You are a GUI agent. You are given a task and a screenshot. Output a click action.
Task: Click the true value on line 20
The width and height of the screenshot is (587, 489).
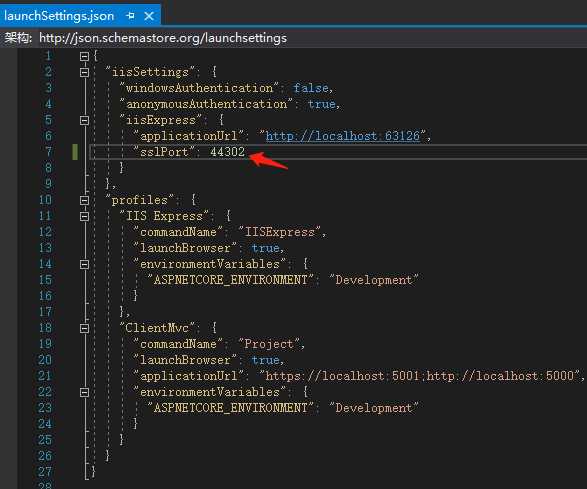pos(265,360)
